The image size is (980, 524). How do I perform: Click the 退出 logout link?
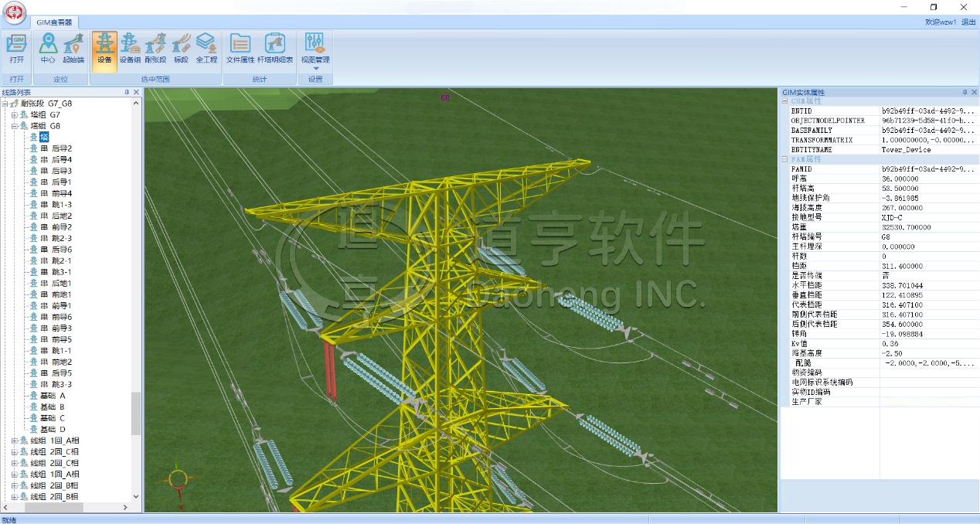[x=968, y=22]
